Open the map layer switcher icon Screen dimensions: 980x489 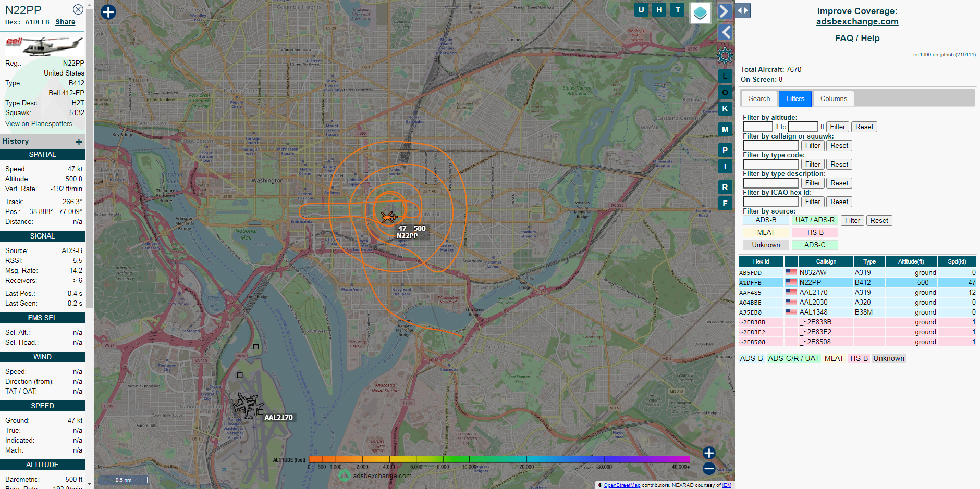pos(701,12)
